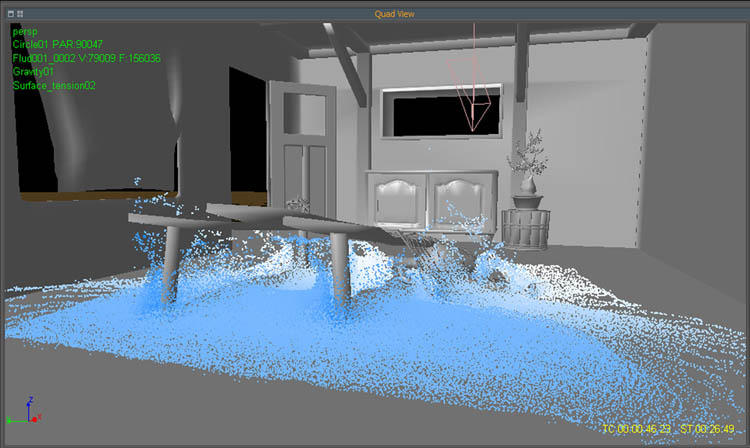
Task: Select the sideboard cabinet against the wall
Action: (430, 200)
